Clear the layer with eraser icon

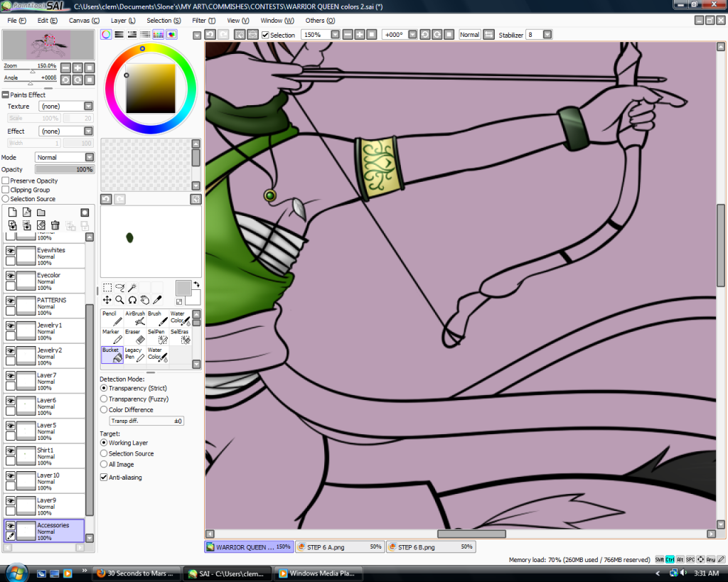(41, 225)
